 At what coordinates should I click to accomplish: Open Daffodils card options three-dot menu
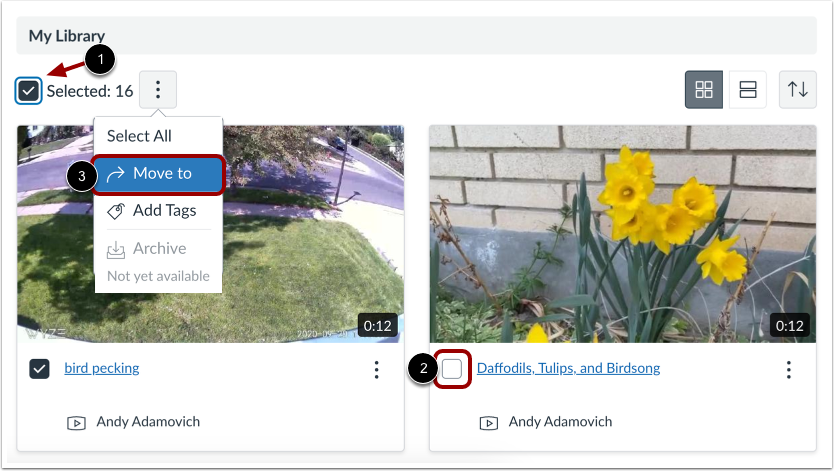pos(789,369)
